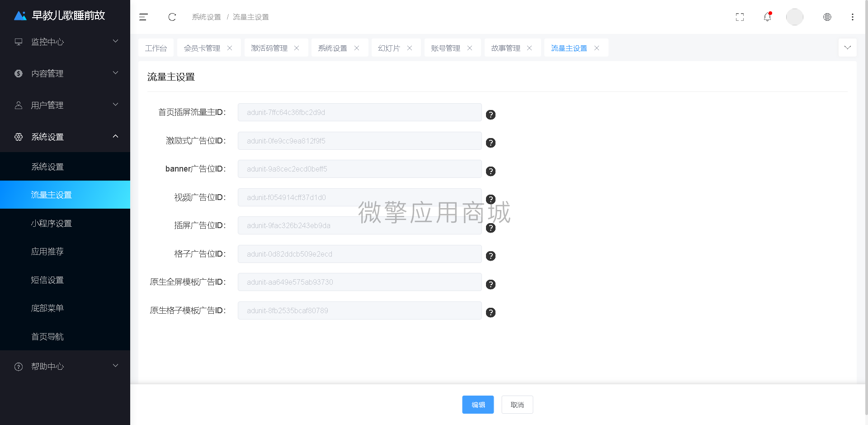Click the app logo icon
The height and width of the screenshot is (425, 868).
(20, 16)
